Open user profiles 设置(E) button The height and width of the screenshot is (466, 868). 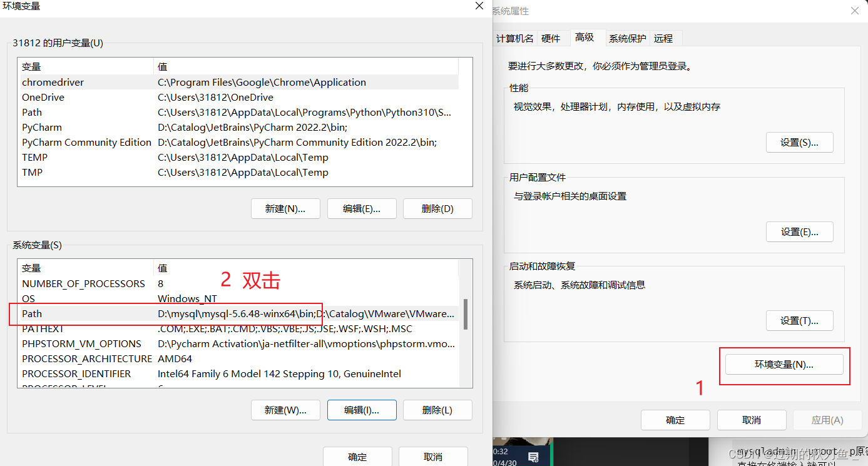[800, 231]
